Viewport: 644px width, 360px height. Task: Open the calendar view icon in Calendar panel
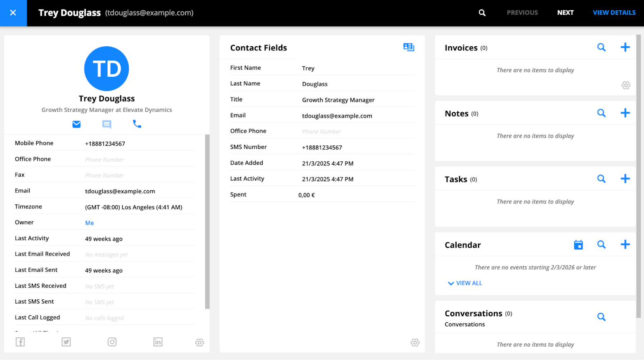click(578, 244)
